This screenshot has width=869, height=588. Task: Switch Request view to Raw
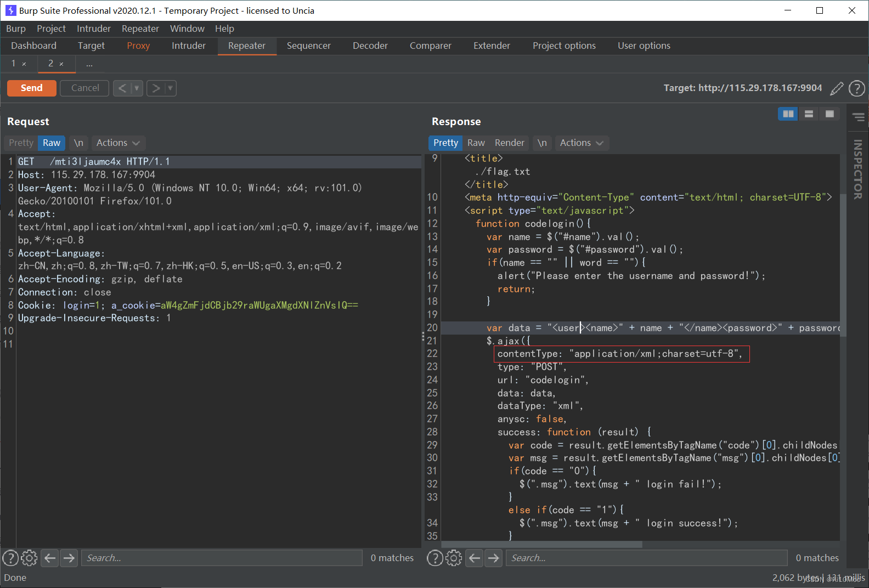[52, 143]
